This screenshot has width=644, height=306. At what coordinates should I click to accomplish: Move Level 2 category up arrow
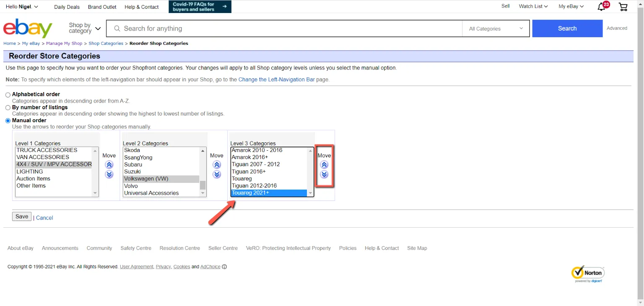217,165
